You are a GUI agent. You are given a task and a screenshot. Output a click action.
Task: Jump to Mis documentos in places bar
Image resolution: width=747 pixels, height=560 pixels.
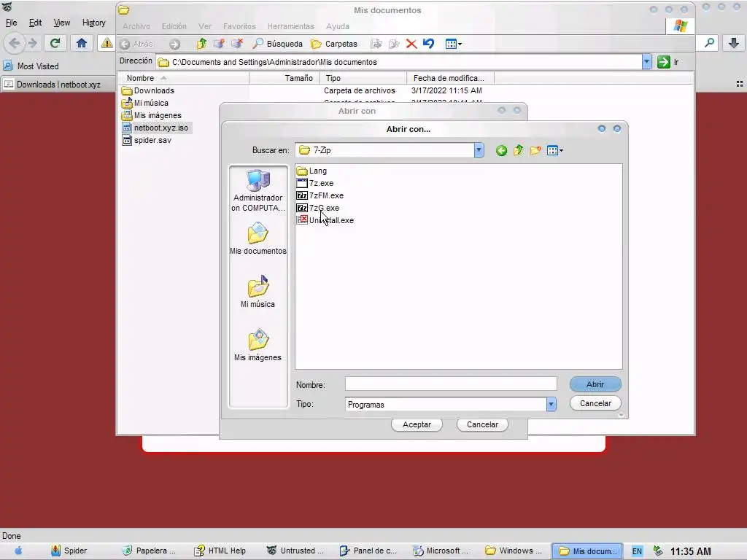click(x=258, y=238)
